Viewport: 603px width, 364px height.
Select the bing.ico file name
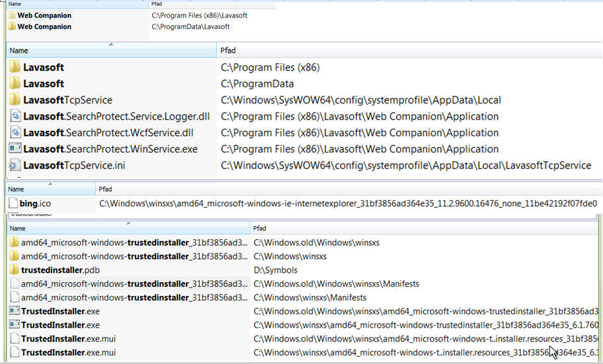pyautogui.click(x=36, y=203)
